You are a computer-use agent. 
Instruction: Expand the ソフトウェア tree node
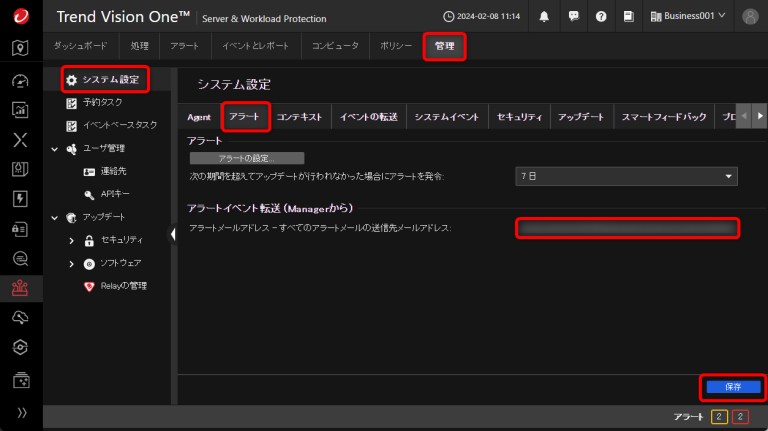(x=72, y=264)
